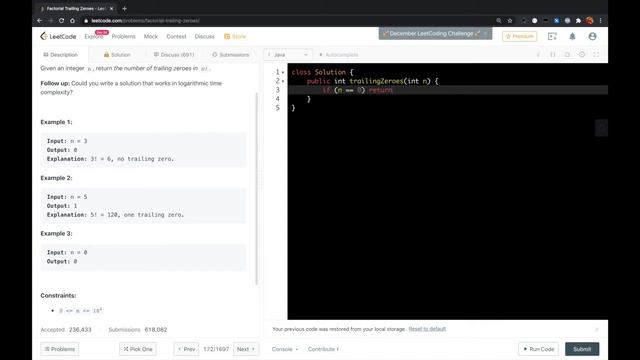Toggle Autocomplete option
The height and width of the screenshot is (360, 640).
pyautogui.click(x=339, y=54)
